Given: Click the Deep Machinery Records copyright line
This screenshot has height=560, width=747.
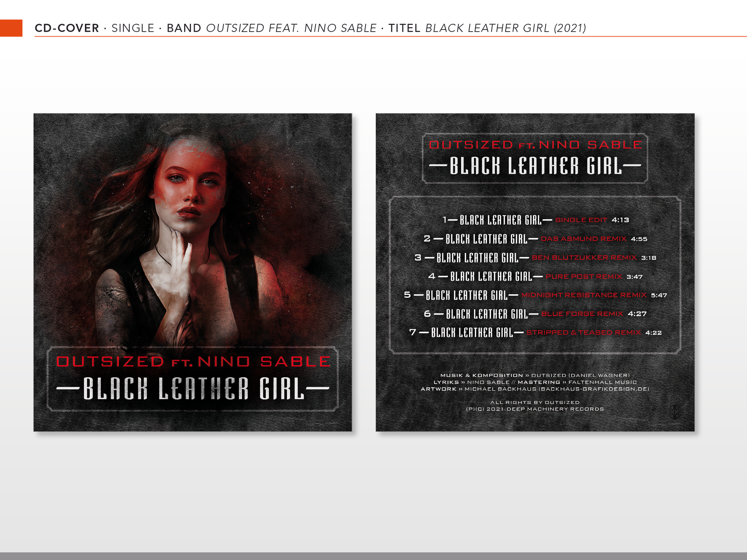Looking at the screenshot, I should 535,409.
